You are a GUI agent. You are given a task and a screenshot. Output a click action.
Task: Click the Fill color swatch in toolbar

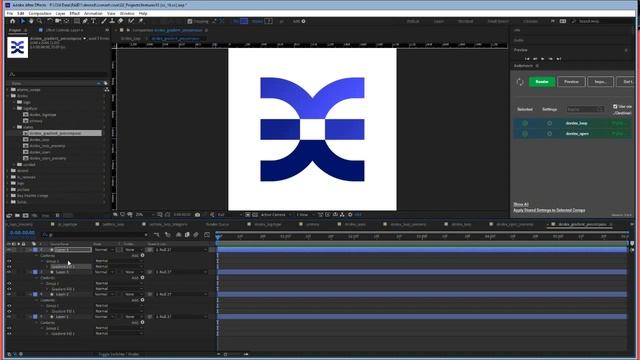pos(244,21)
